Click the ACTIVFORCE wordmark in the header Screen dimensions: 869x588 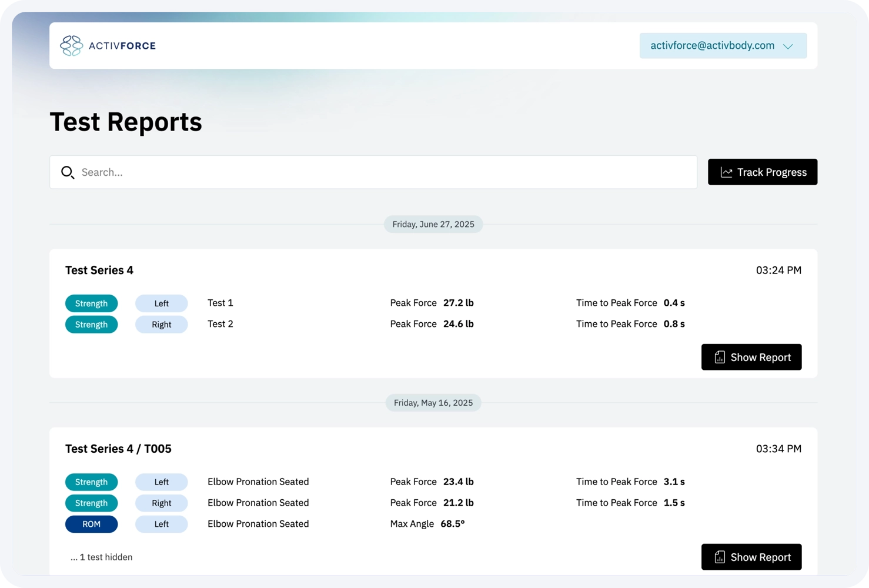click(x=122, y=46)
